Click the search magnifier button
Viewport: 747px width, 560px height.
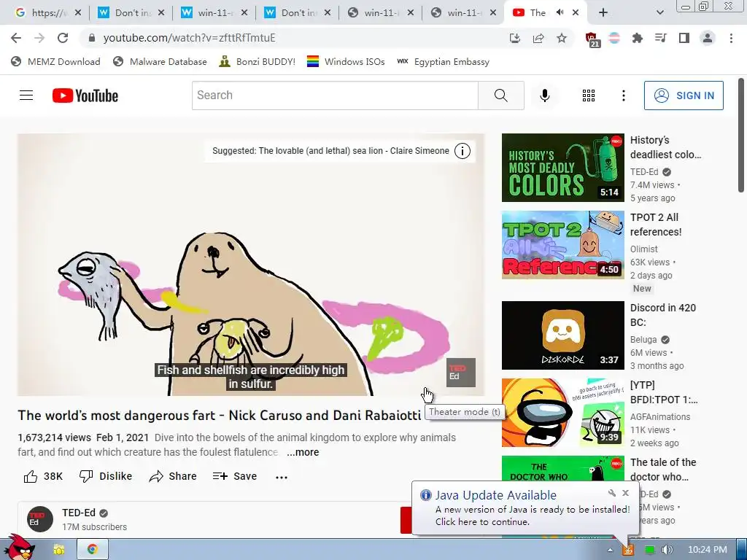pos(500,96)
